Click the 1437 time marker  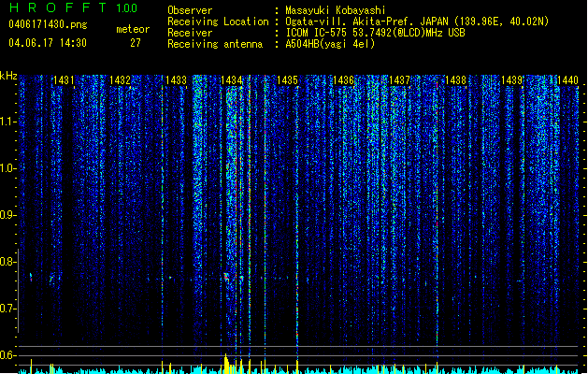[399, 80]
